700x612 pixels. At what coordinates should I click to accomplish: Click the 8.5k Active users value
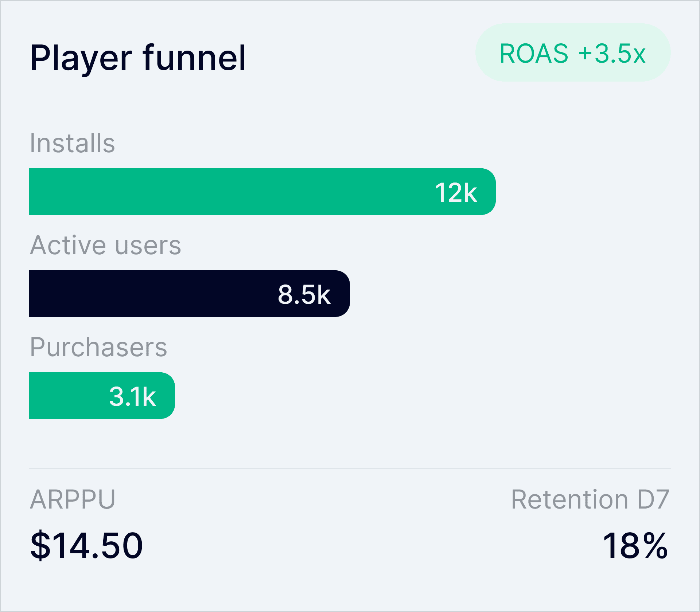pos(304,294)
